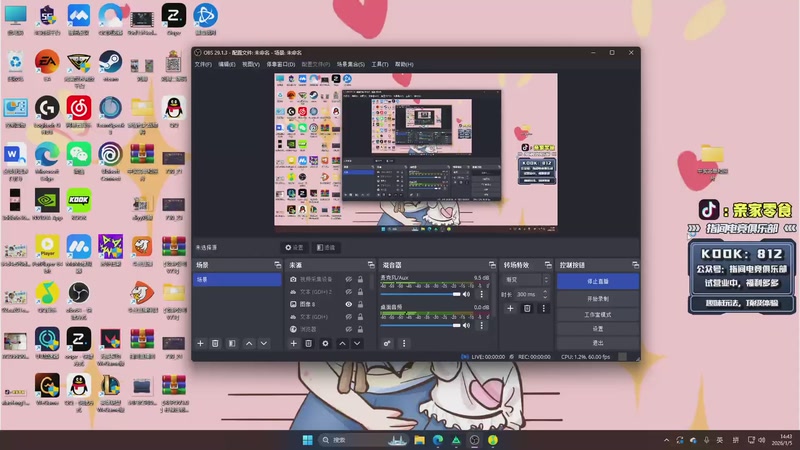Image resolution: width=800 pixels, height=450 pixels.
Task: Open the 视图(V) menu
Action: pyautogui.click(x=251, y=64)
